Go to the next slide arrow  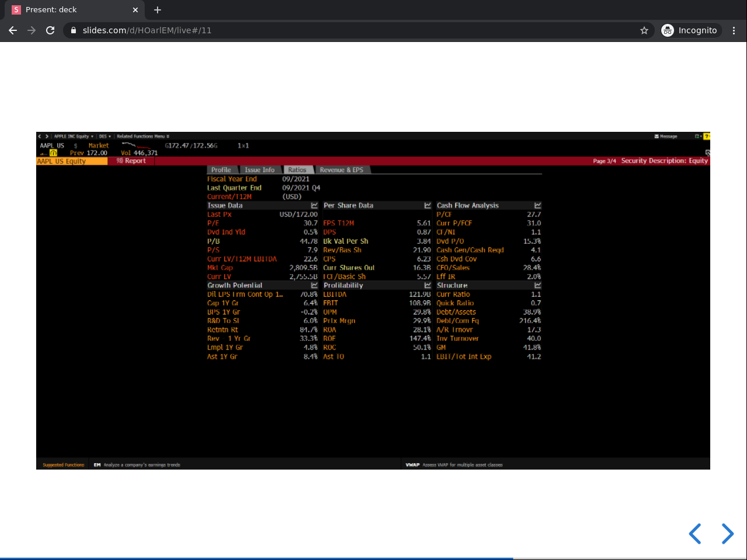(727, 533)
